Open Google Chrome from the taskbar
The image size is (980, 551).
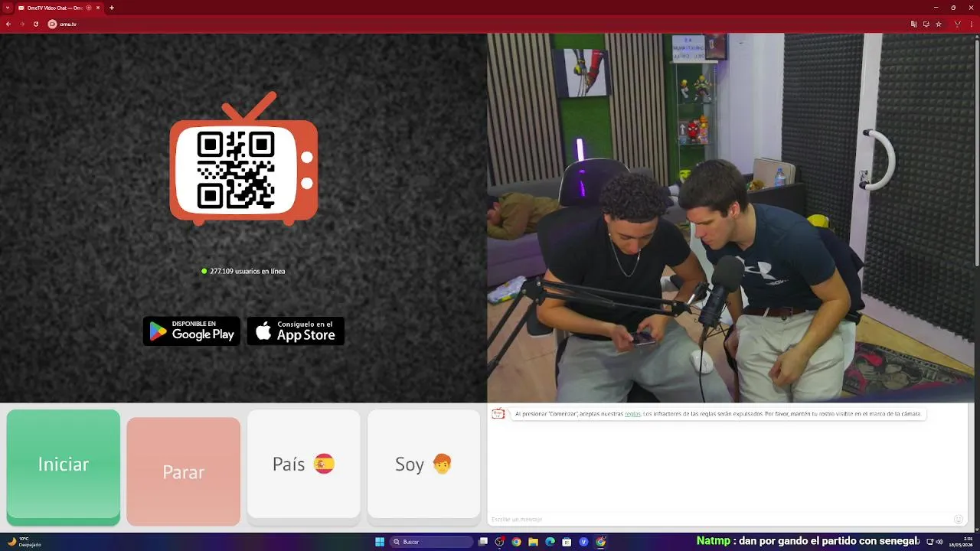pos(517,542)
